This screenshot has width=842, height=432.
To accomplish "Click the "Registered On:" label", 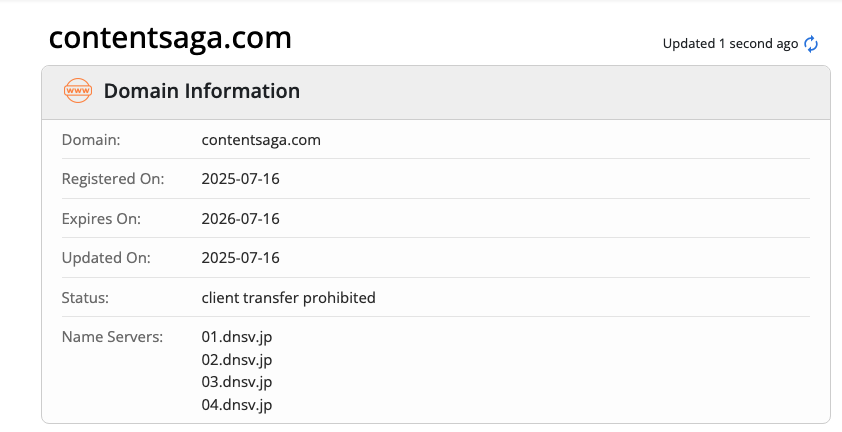I will coord(112,179).
